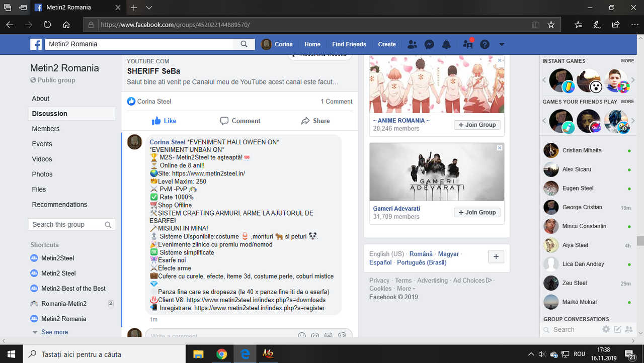
Task: Open Metin2Steel shortcut
Action: pyautogui.click(x=57, y=258)
